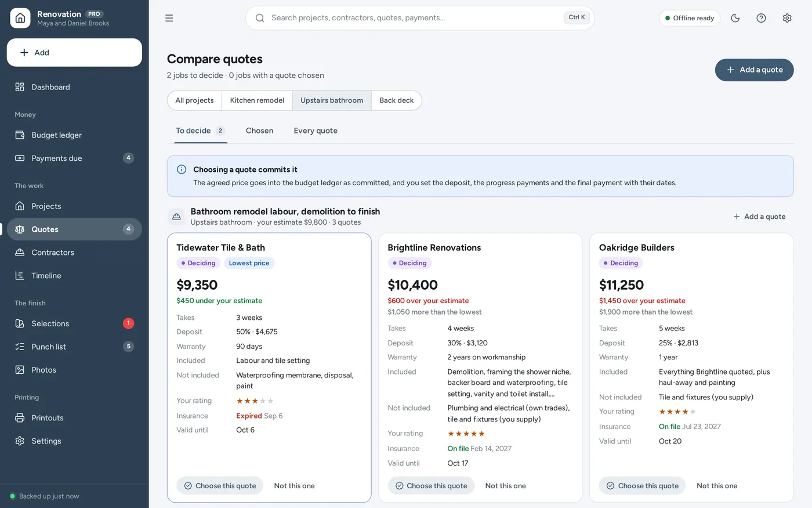The width and height of the screenshot is (812, 508).
Task: Click the bathroom job tray icon
Action: click(176, 217)
